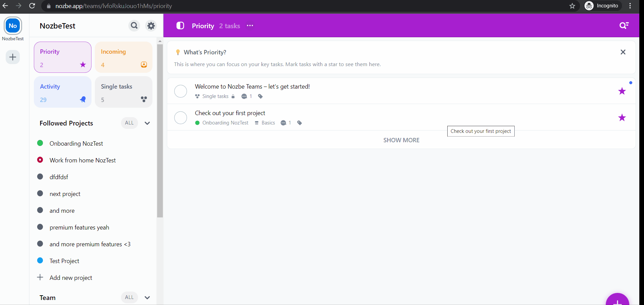The height and width of the screenshot is (305, 644).
Task: Mark Check out your first project done
Action: click(181, 117)
